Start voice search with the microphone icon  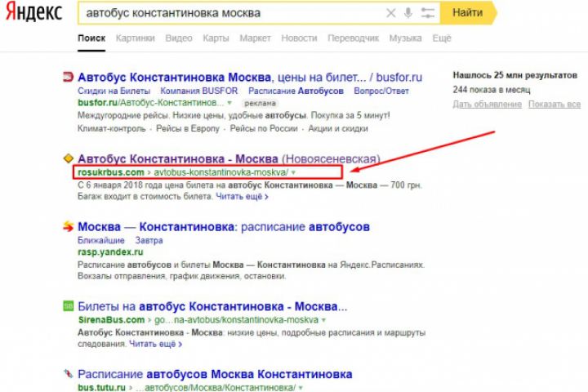(408, 13)
